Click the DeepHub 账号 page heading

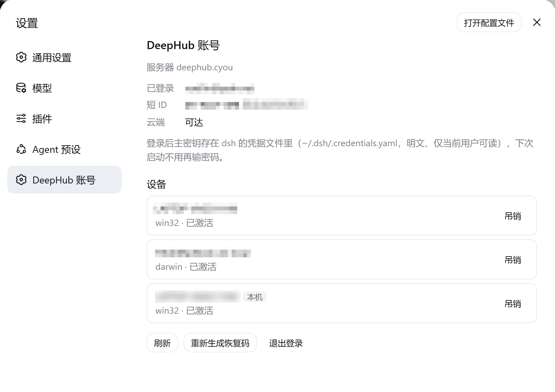[x=183, y=45]
